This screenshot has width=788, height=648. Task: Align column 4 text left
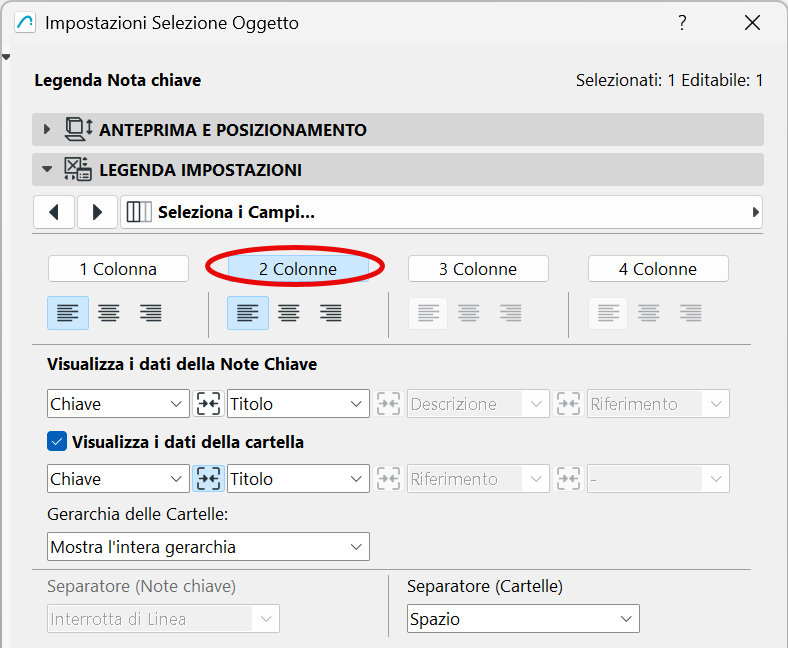click(608, 313)
